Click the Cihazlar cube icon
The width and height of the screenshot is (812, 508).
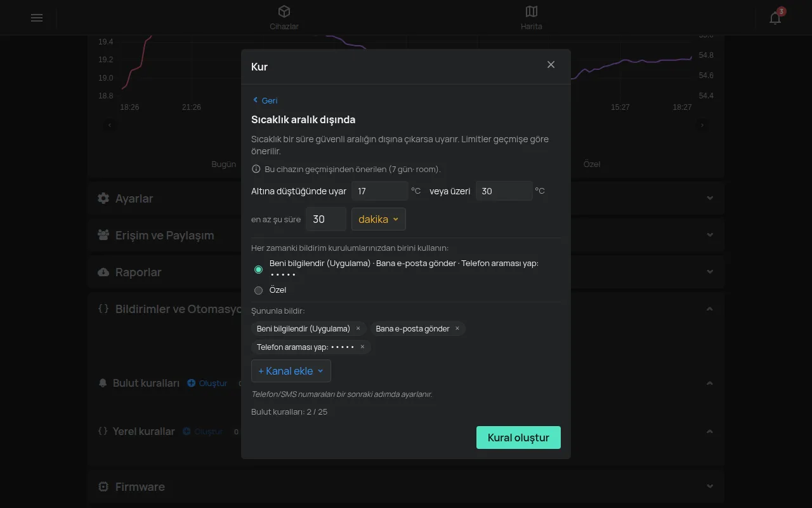click(284, 11)
